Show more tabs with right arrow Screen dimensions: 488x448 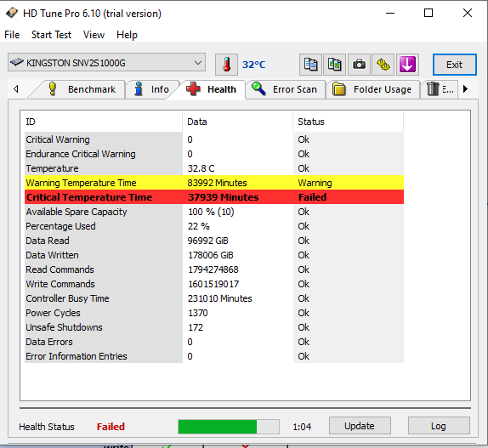465,89
